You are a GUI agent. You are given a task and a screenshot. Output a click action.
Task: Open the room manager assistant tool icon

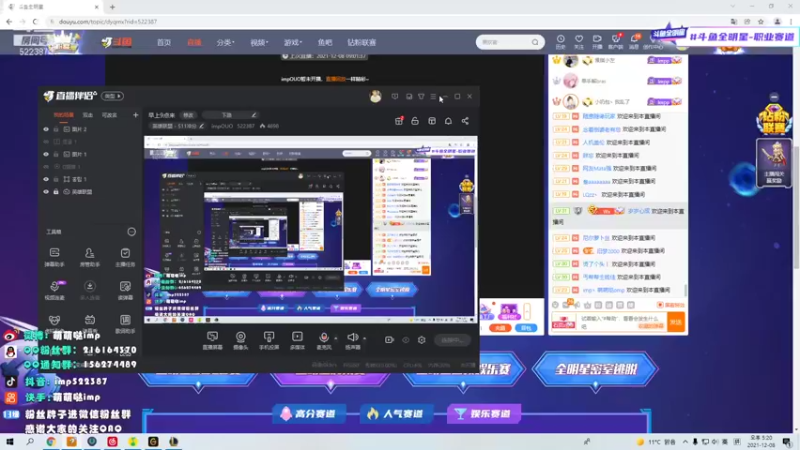(89, 257)
